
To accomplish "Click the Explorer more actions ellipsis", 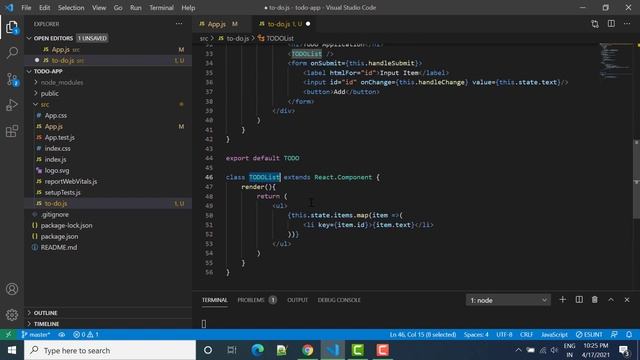I will tap(179, 24).
